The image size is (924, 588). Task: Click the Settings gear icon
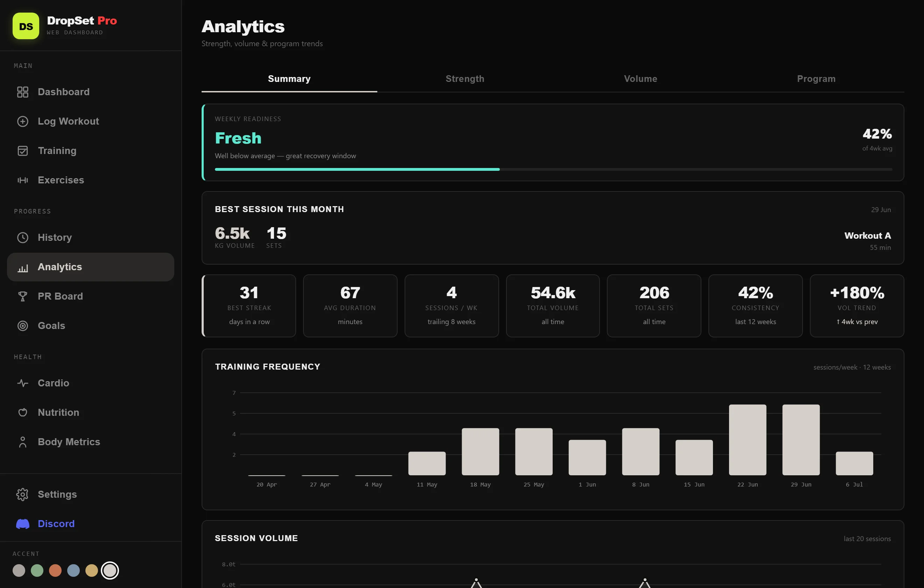(x=23, y=494)
